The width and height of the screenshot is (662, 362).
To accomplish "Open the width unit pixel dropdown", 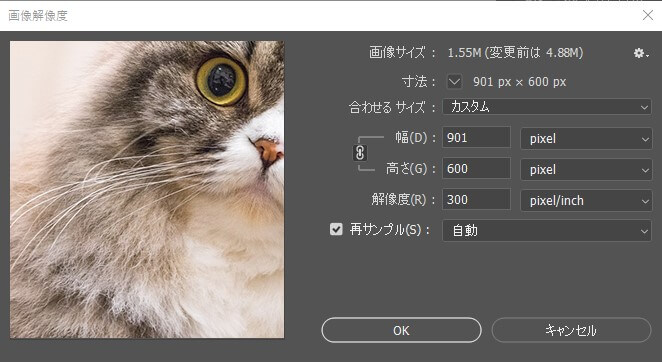I will click(586, 139).
